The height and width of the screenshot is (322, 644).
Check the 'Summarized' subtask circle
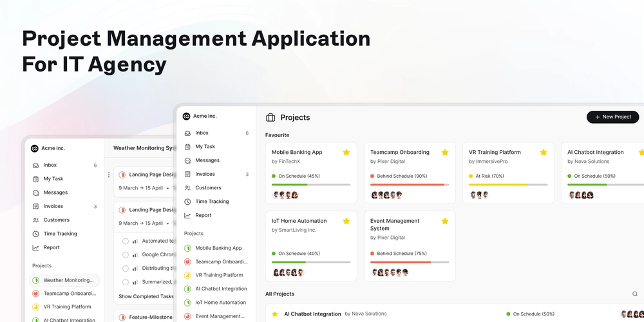(x=126, y=282)
